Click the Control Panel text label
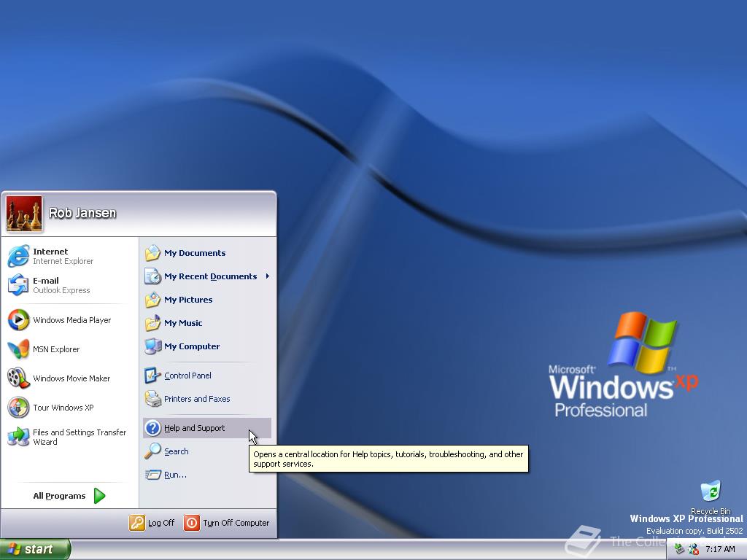This screenshot has height=560, width=747. (x=187, y=376)
